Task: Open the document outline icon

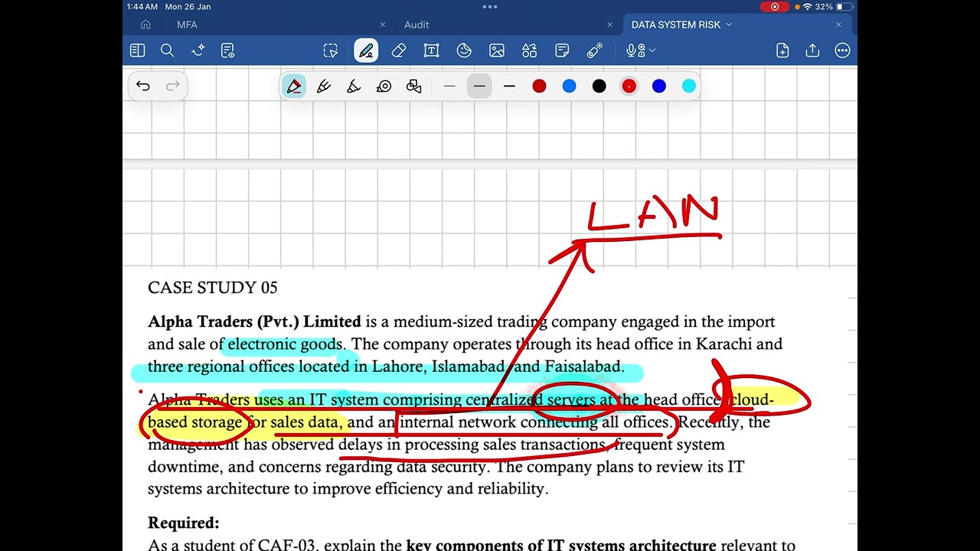Action: click(227, 51)
